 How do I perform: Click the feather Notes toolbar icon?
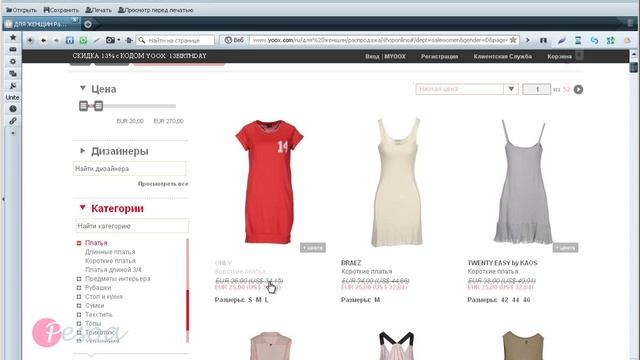(562, 40)
